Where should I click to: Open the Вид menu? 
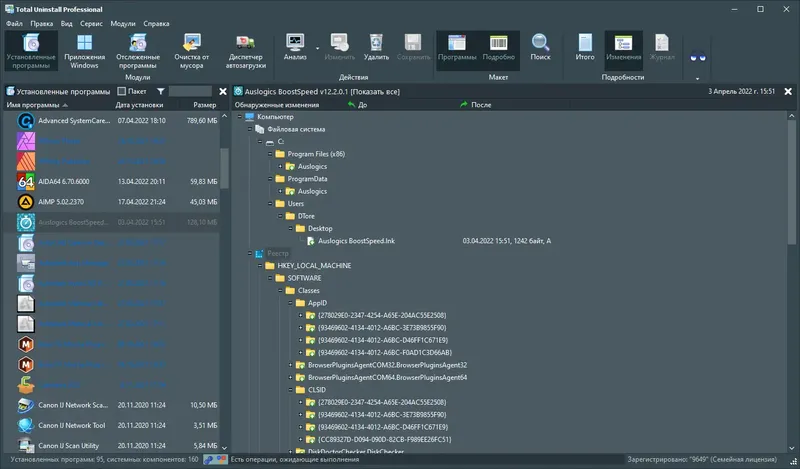66,23
